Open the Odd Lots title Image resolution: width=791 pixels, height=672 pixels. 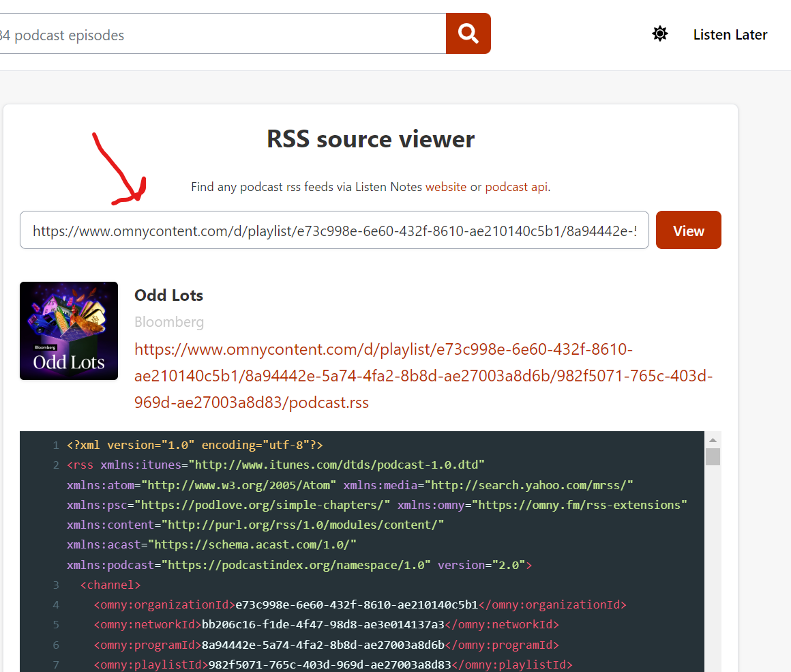[x=168, y=295]
